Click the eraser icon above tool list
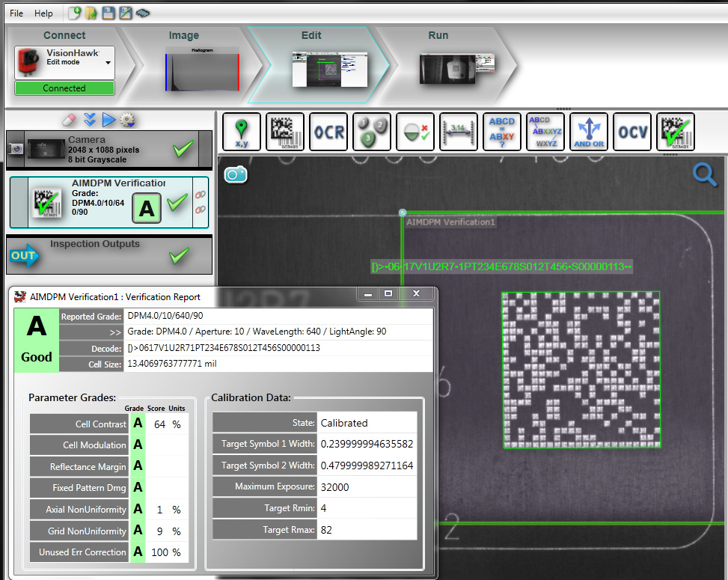Image resolution: width=728 pixels, height=580 pixels. click(x=69, y=120)
